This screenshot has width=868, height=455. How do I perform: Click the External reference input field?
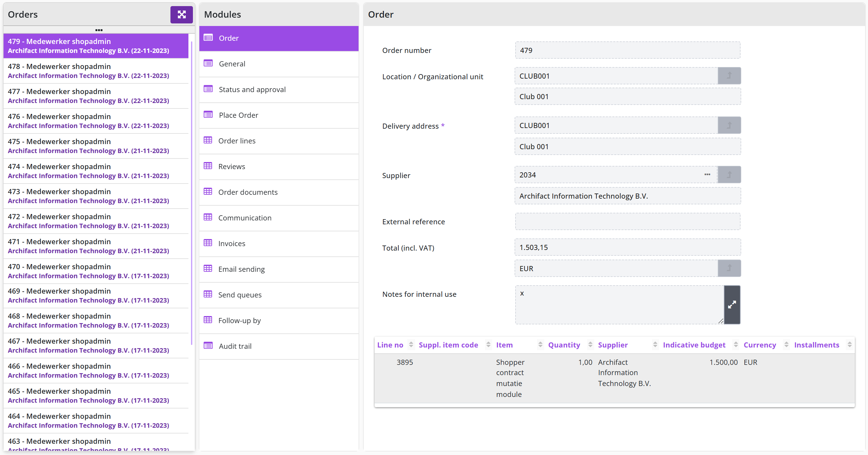(x=628, y=221)
